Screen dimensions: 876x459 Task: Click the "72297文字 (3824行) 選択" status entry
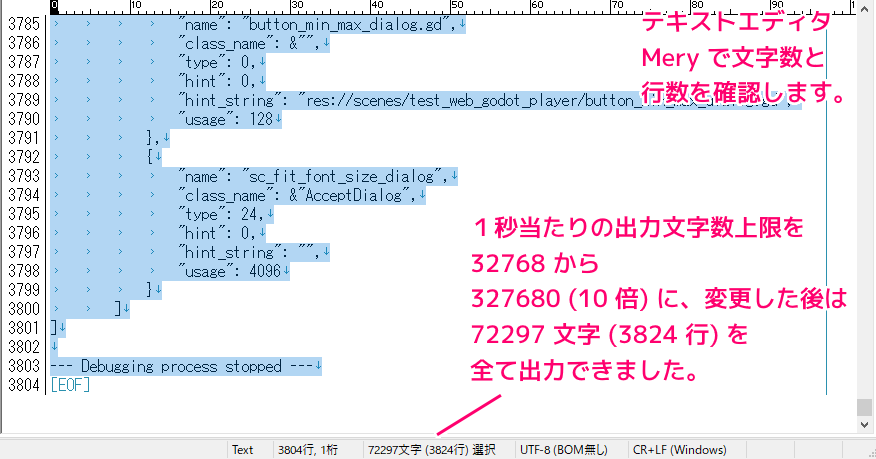(x=431, y=450)
